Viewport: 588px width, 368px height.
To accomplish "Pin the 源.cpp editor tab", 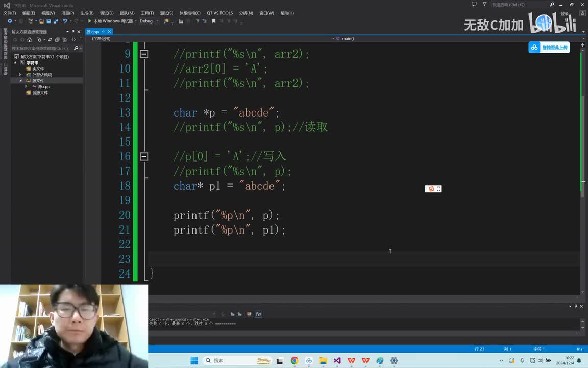I will click(x=103, y=32).
